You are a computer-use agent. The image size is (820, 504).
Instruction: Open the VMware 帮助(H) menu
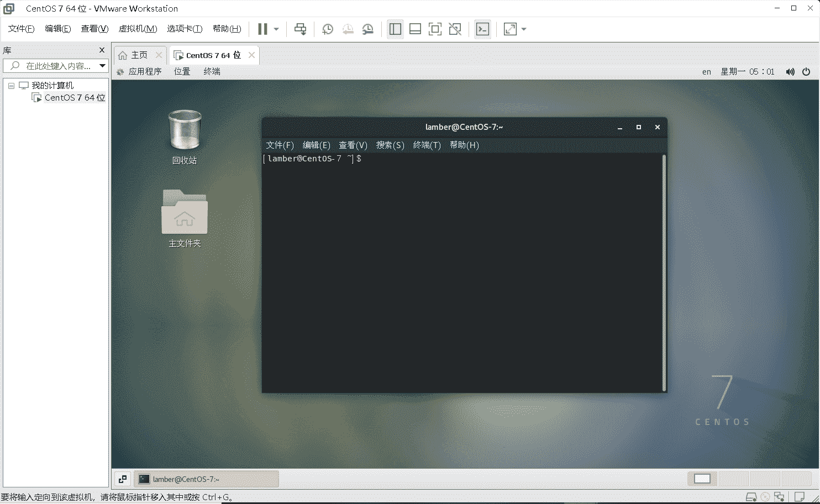[x=227, y=29]
